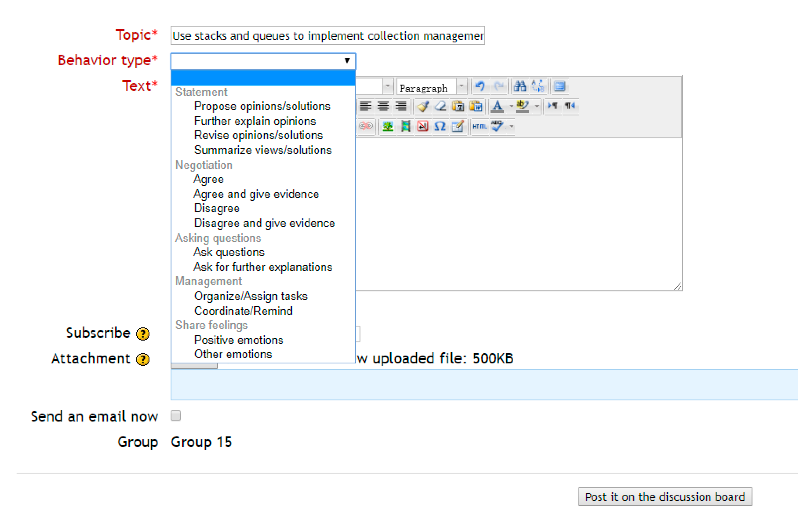Center align text in editor
Screen dimensions: 812x529
click(383, 107)
